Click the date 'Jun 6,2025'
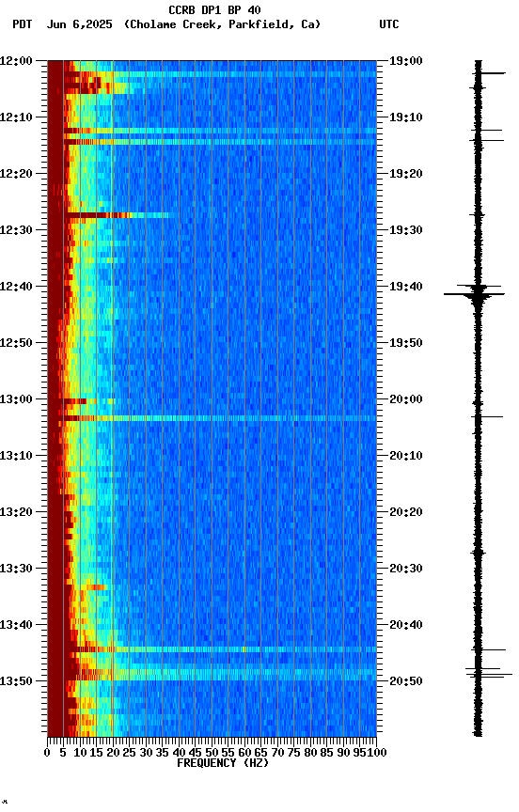The height and width of the screenshot is (812, 519). click(79, 24)
